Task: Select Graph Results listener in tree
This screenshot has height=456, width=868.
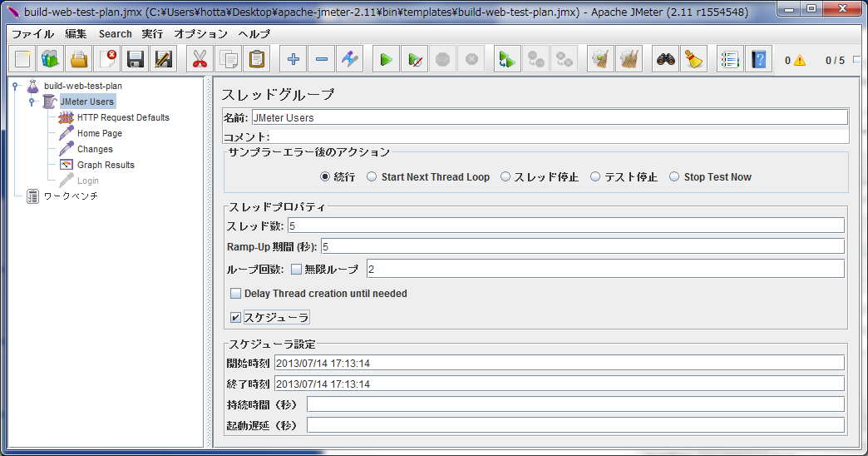Action: [x=106, y=165]
